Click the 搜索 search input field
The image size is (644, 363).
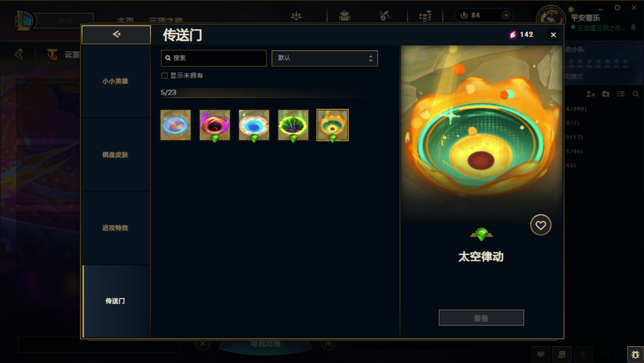[213, 58]
